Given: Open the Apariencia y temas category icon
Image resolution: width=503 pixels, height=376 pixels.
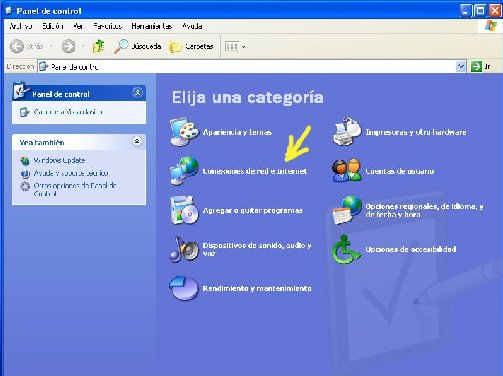Looking at the screenshot, I should (184, 132).
